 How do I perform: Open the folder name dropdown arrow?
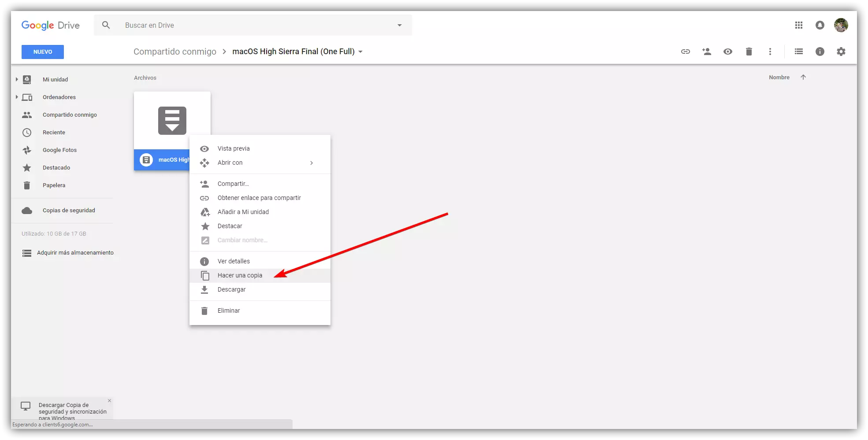coord(360,52)
